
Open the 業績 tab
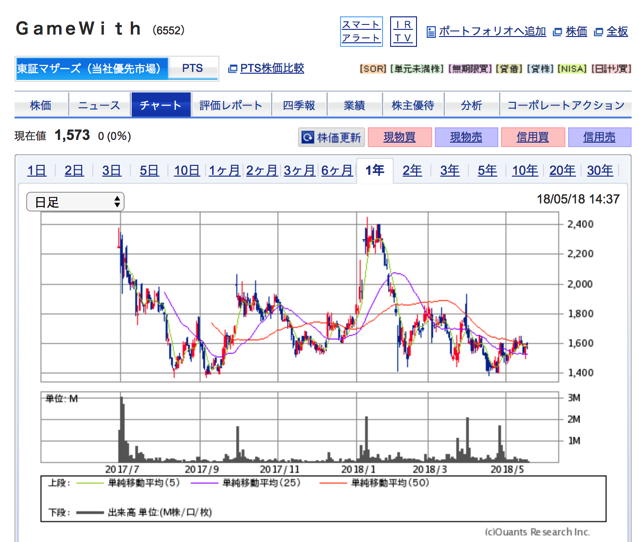[x=354, y=105]
